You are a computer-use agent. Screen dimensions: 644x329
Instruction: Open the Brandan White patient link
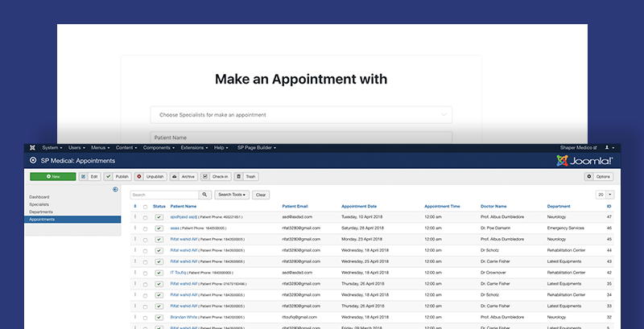[186, 317]
